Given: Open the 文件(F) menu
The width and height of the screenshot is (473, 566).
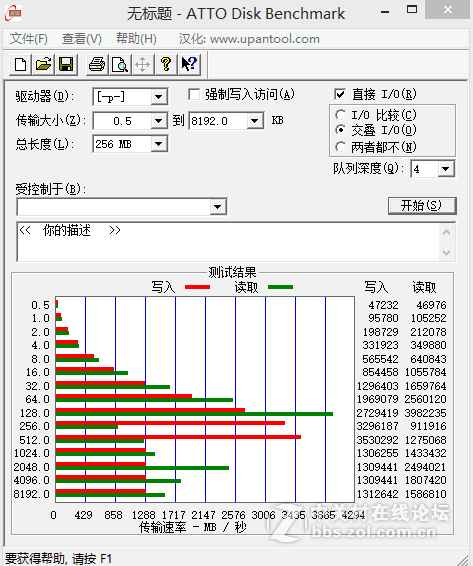Looking at the screenshot, I should [x=29, y=39].
